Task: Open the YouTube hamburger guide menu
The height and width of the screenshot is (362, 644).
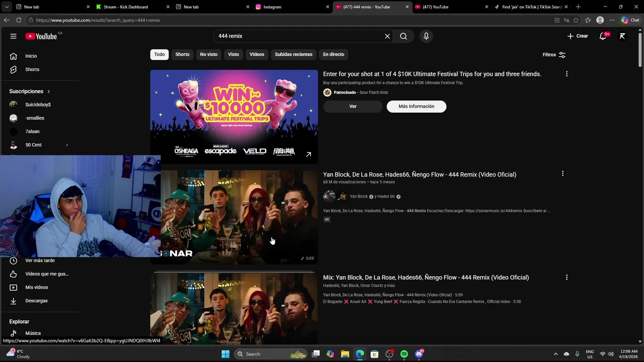Action: 14,36
